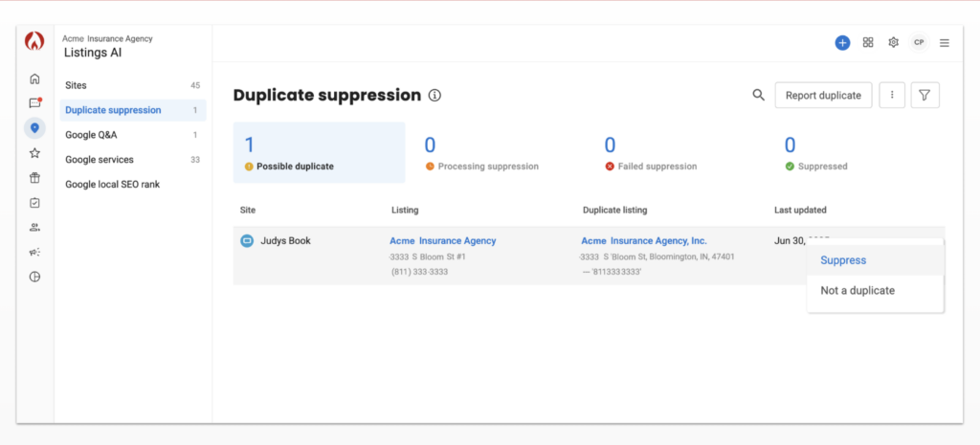Click the Last updated column header

(800, 210)
